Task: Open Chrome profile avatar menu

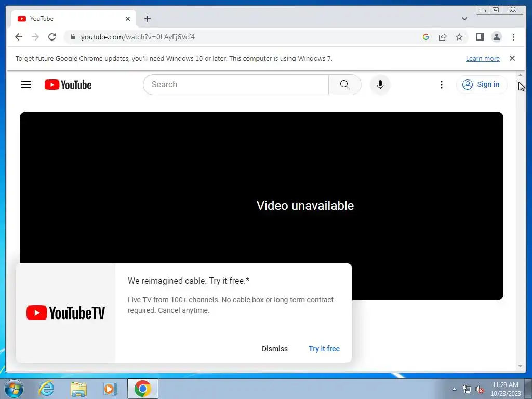Action: click(x=496, y=37)
